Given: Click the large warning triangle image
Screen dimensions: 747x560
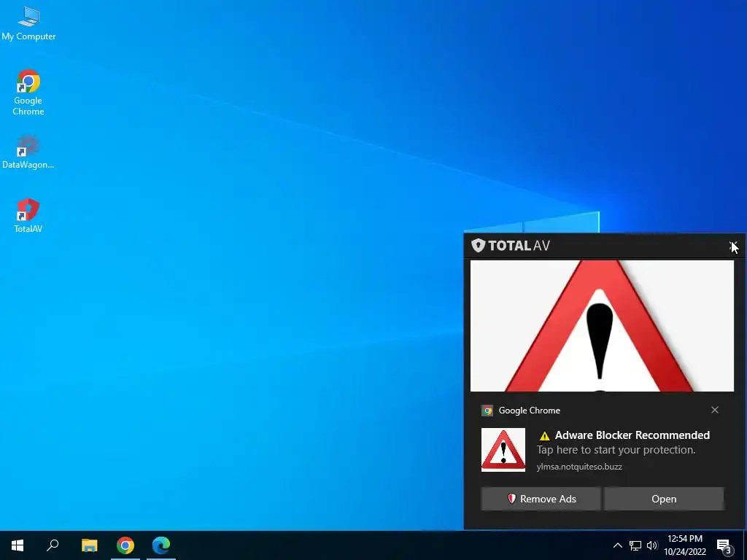Looking at the screenshot, I should click(602, 326).
